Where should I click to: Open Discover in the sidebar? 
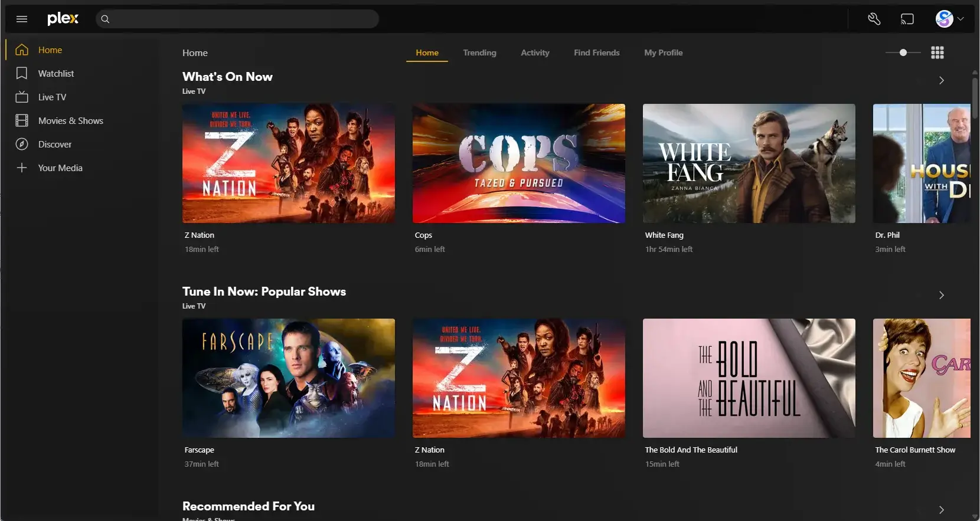[x=55, y=144]
